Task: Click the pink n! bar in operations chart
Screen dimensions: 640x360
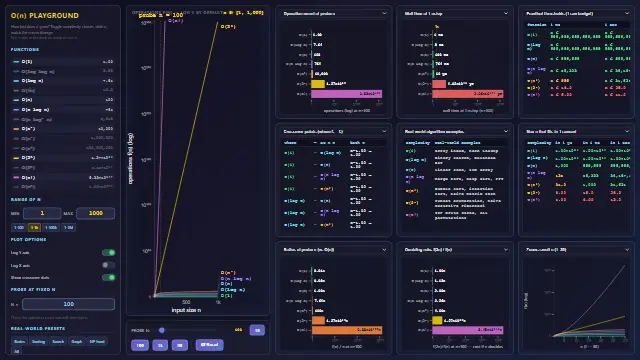Action: coord(347,94)
